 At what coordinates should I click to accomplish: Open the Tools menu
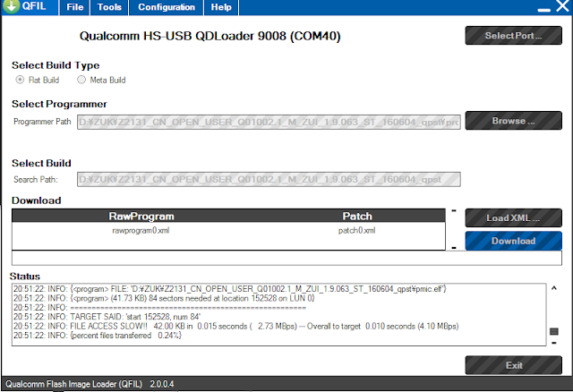(109, 7)
